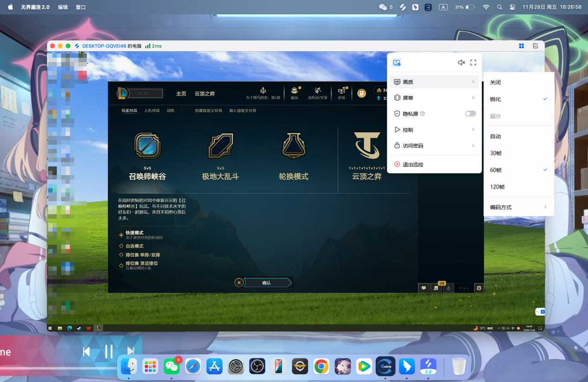
Task: Select the 云顶之弈 TFT mode icon
Action: (x=367, y=146)
